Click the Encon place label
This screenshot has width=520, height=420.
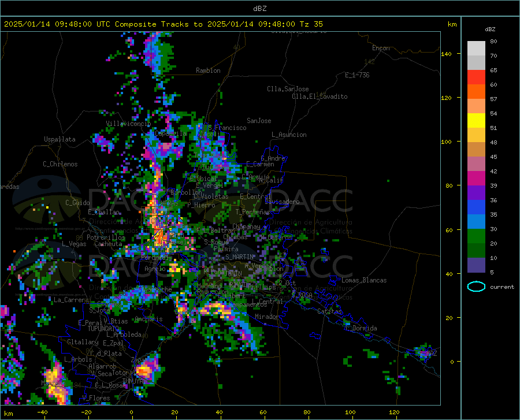pyautogui.click(x=381, y=48)
